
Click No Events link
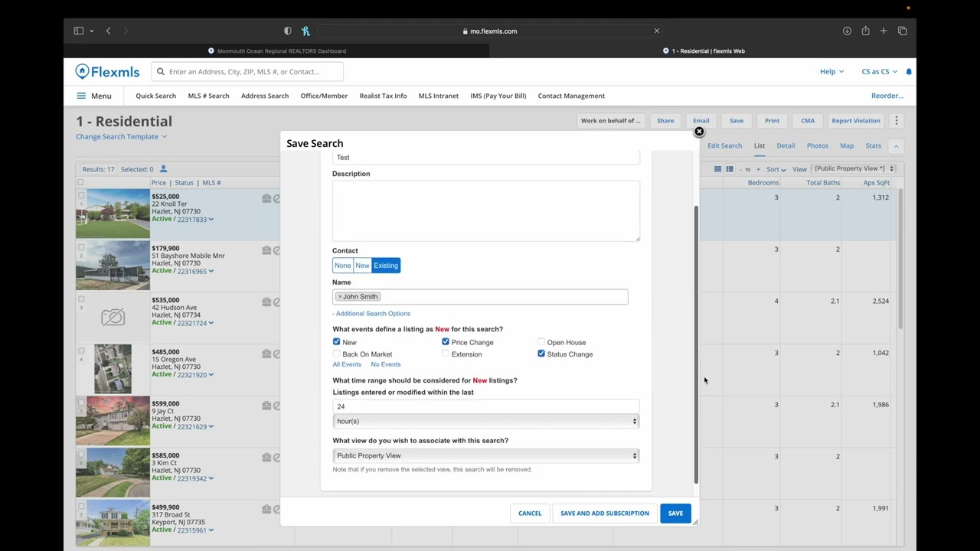(386, 364)
